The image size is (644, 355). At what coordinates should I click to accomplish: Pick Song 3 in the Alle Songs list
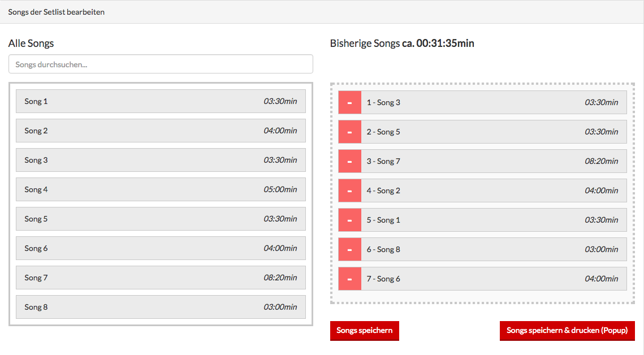[x=161, y=160]
